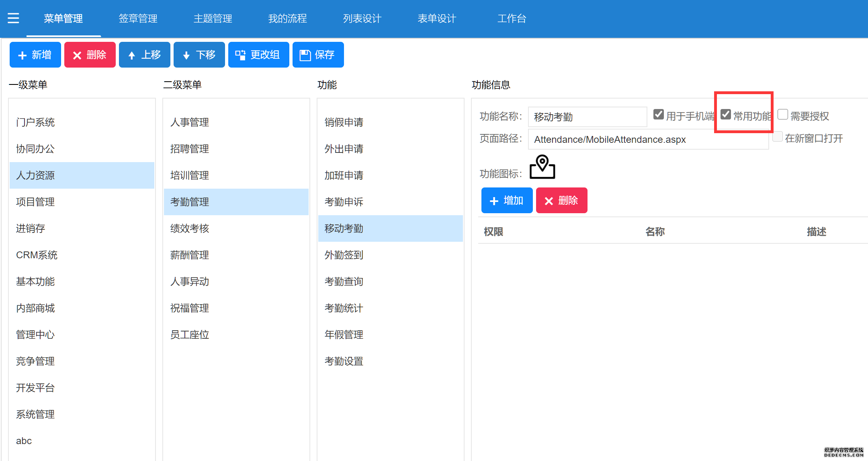Select 考勤管理 in second-level menu
The image size is (868, 461).
pos(236,202)
